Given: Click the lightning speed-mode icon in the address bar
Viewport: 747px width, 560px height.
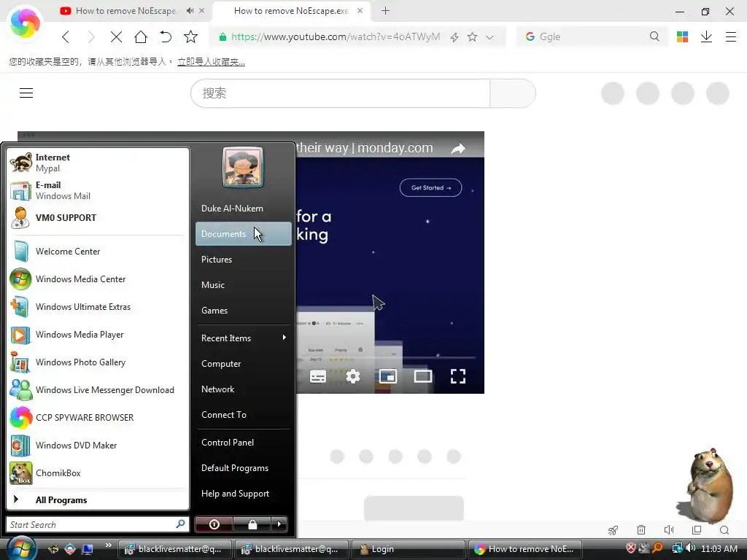Looking at the screenshot, I should (x=454, y=37).
